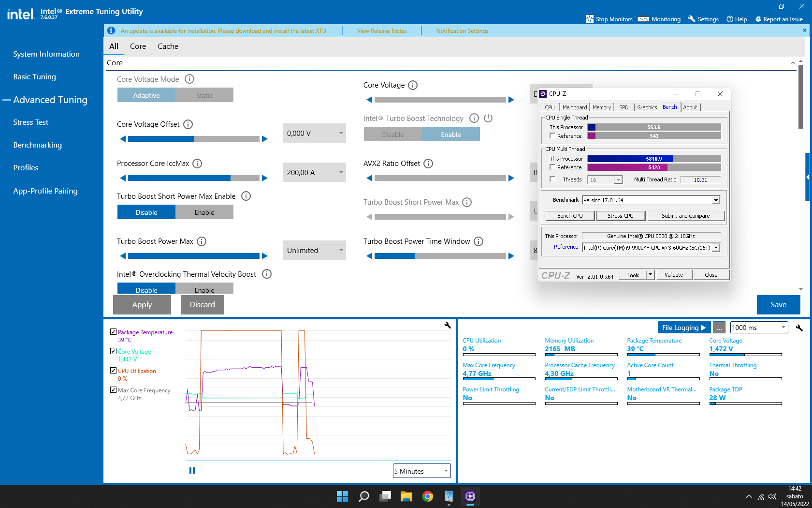Click the Turbo Boost Power Max info icon

[x=202, y=241]
